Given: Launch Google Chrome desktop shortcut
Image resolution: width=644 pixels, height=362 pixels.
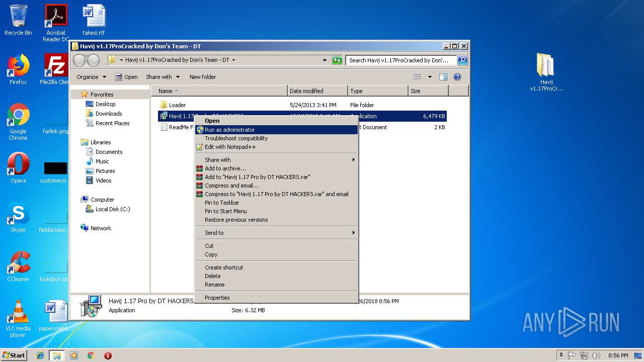Looking at the screenshot, I should click(x=18, y=122).
